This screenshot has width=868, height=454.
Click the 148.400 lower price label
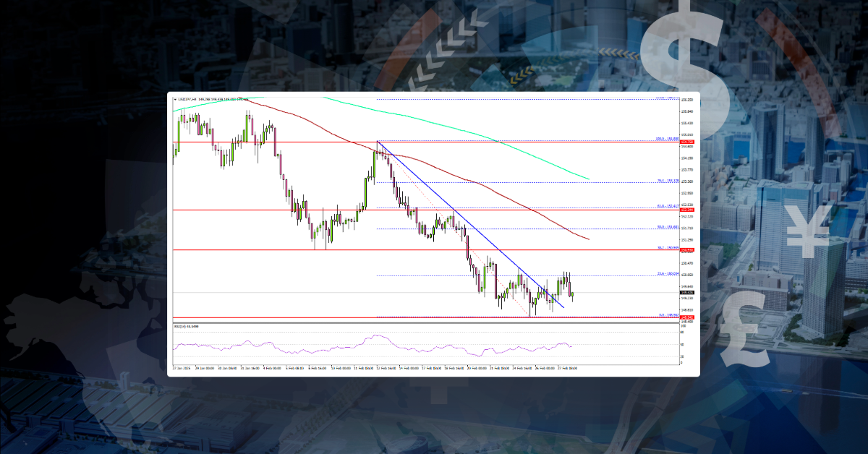[687, 322]
